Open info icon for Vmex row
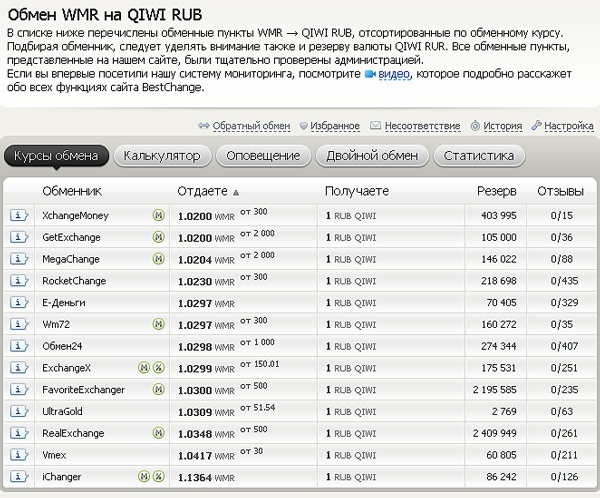The image size is (600, 498). click(19, 455)
